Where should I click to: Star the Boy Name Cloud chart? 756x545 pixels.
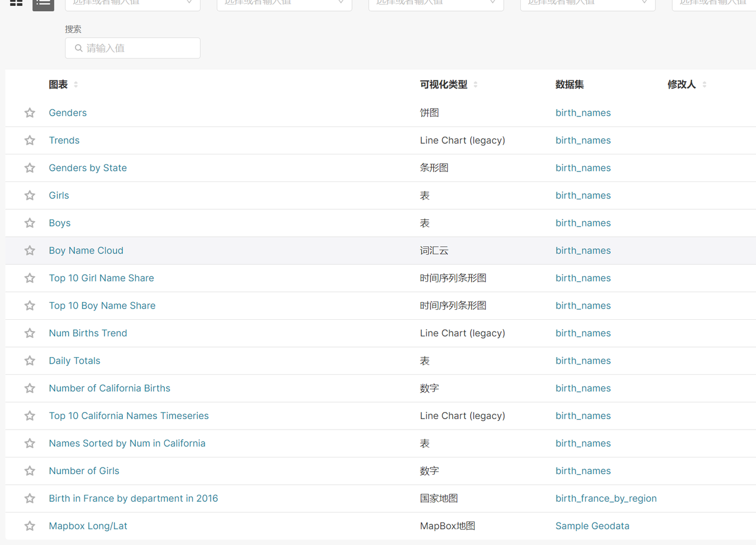tap(30, 250)
